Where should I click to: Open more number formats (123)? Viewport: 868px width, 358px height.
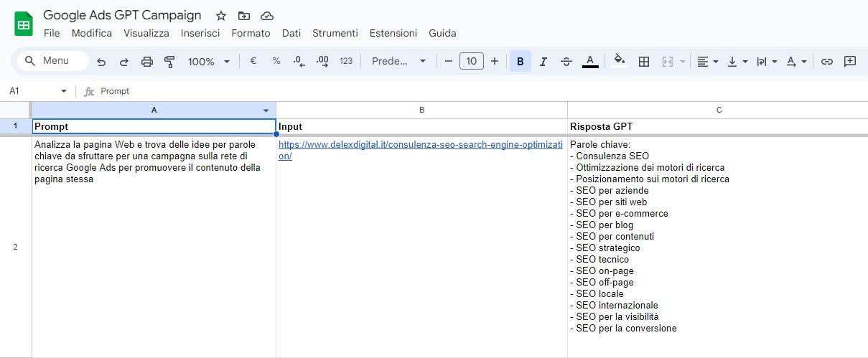coord(346,62)
